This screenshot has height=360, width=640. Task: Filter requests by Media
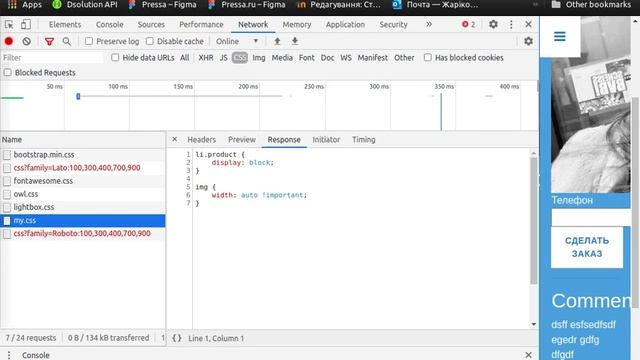click(282, 58)
